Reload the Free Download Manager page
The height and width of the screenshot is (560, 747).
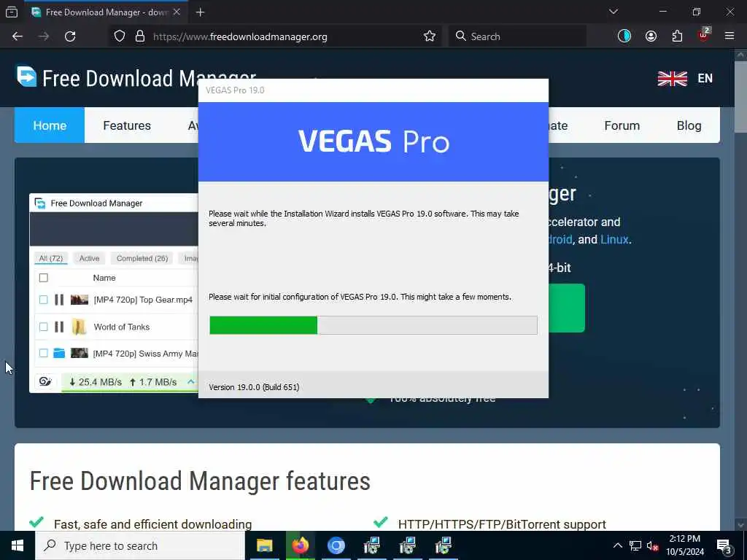click(x=70, y=36)
